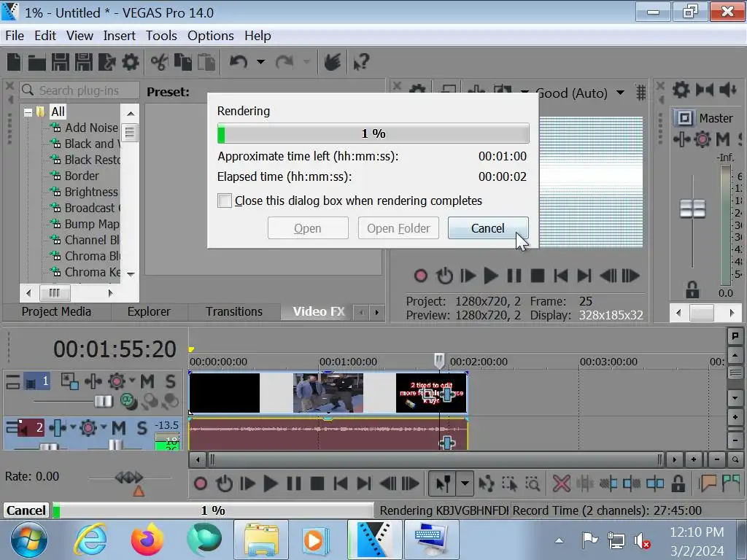Click the Save project icon
Viewport: 747px width, 560px height.
(61, 62)
